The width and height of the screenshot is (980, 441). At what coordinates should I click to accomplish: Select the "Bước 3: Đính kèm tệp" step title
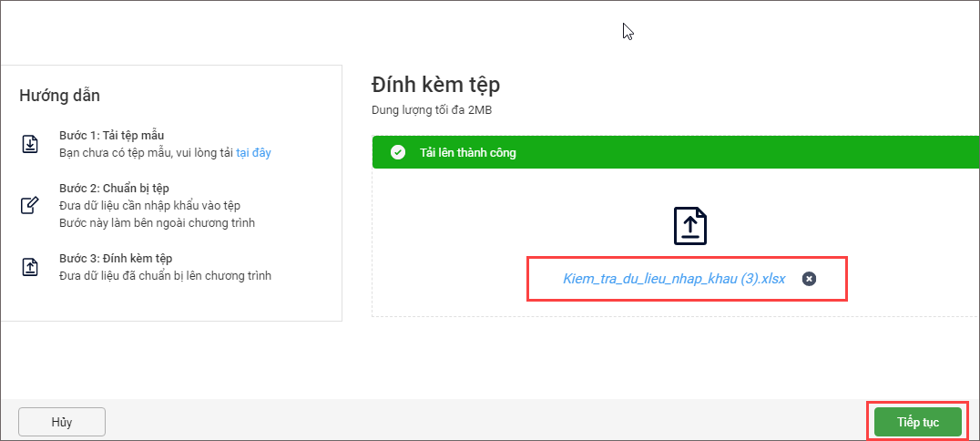[116, 258]
